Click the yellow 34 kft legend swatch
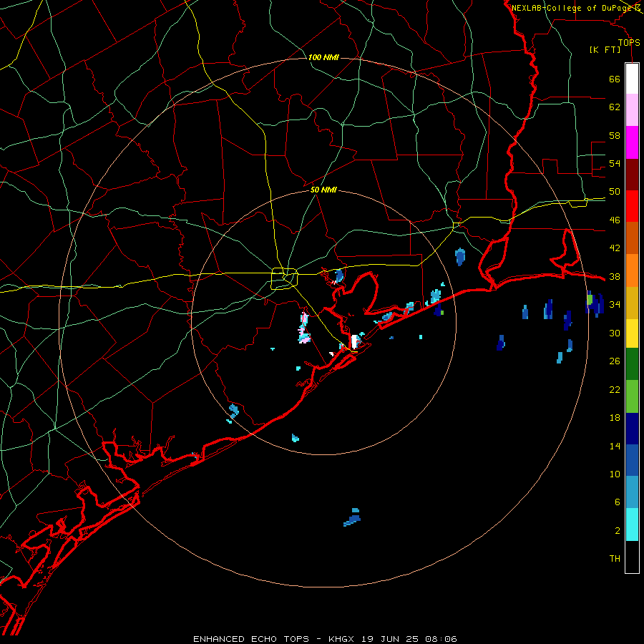This screenshot has height=644, width=644. pos(632,333)
